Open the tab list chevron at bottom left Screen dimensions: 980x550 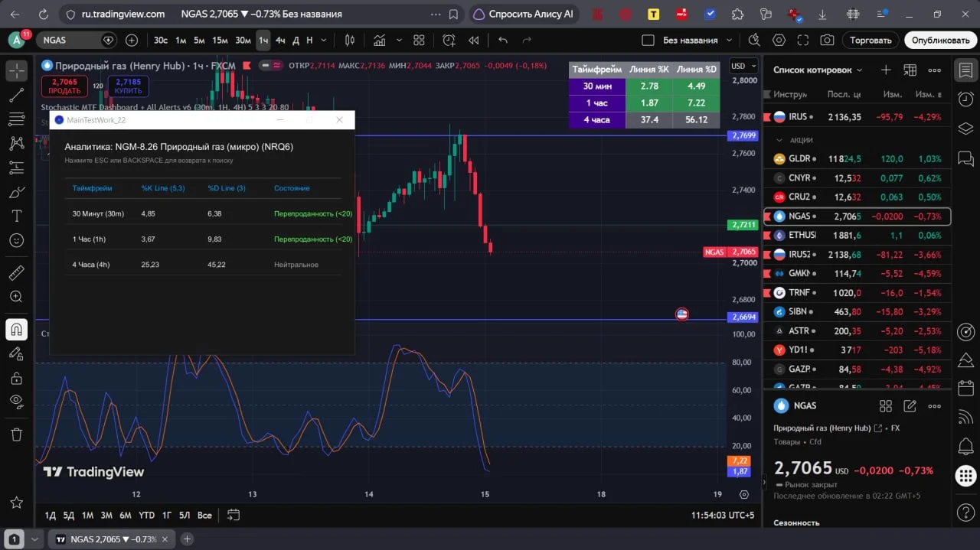34,539
